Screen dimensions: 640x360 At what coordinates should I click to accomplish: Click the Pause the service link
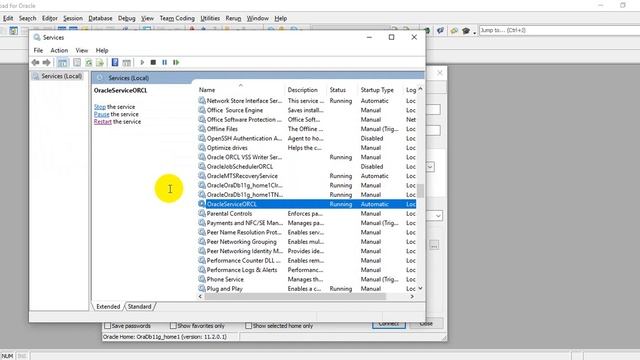[x=102, y=114]
